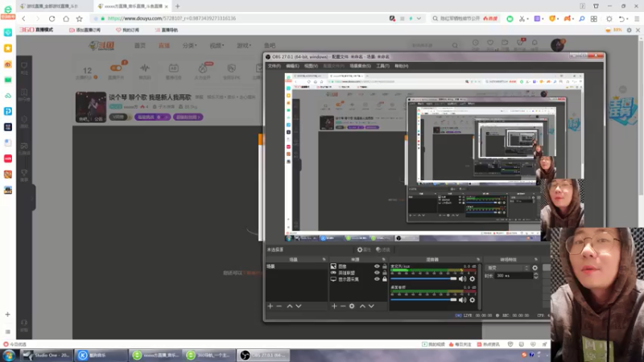Open OBS 27.0.1 from Windows taskbar
This screenshot has width=644, height=362.
[x=264, y=355]
